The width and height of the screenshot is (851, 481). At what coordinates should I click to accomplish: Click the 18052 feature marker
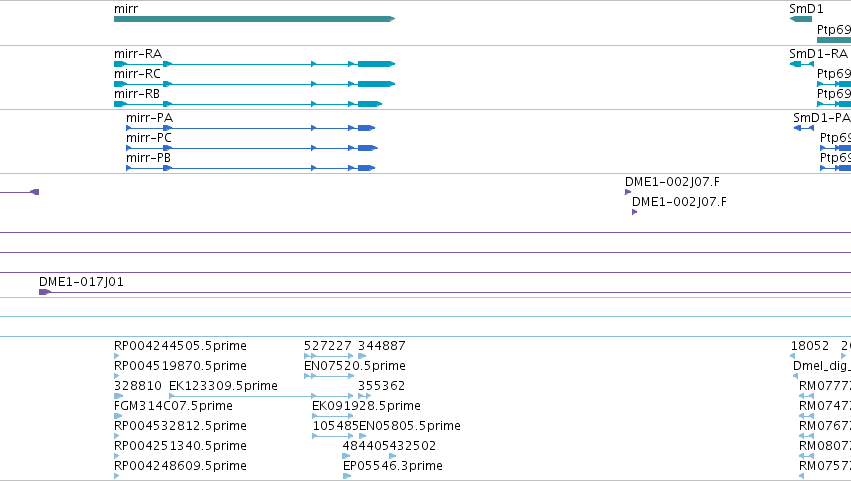[792, 356]
